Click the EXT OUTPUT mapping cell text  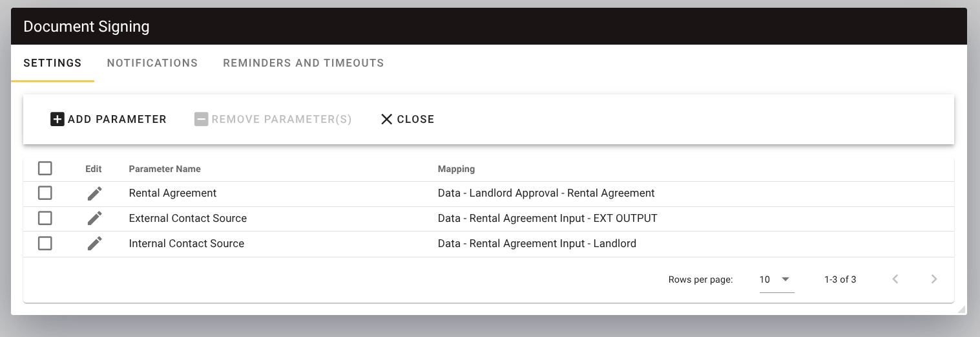(x=547, y=219)
